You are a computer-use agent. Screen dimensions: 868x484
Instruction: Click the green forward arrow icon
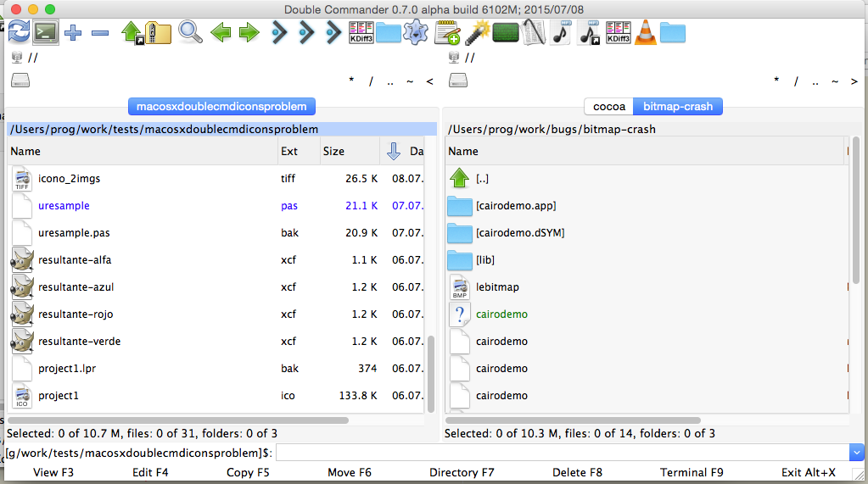click(x=249, y=33)
